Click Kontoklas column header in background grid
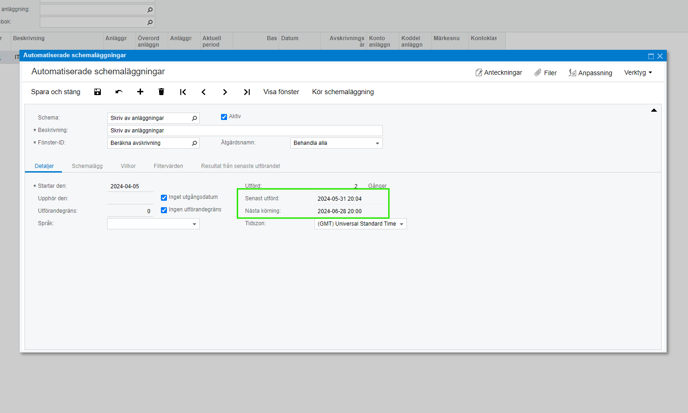Viewport: 688px width, 413px height. click(x=484, y=39)
